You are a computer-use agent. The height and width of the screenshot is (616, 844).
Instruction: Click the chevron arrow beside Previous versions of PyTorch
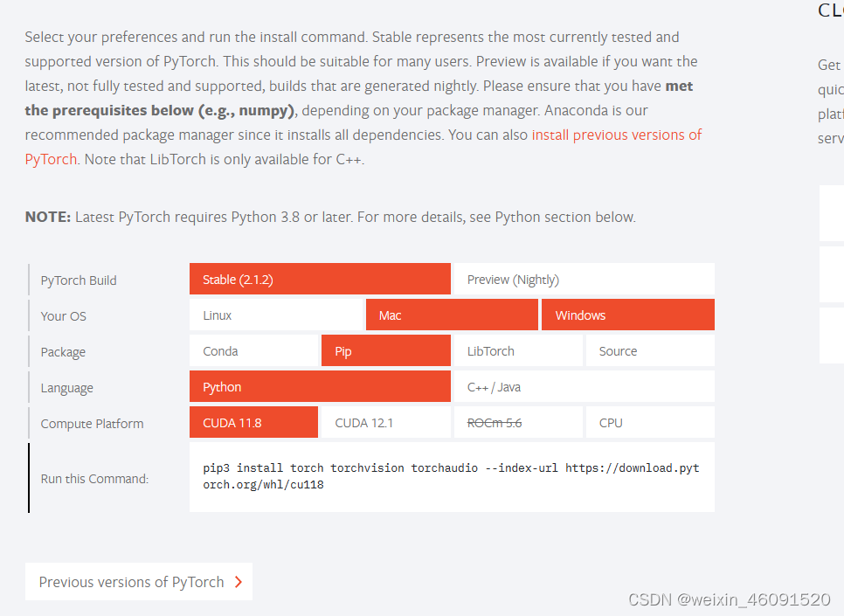[239, 583]
